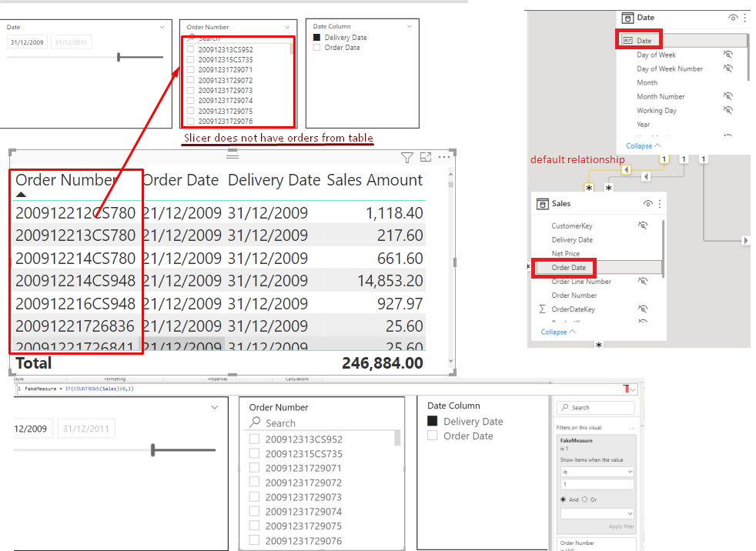Check 20091231729074 in the top Order Number slicer
This screenshot has height=551, width=756.
coord(190,100)
